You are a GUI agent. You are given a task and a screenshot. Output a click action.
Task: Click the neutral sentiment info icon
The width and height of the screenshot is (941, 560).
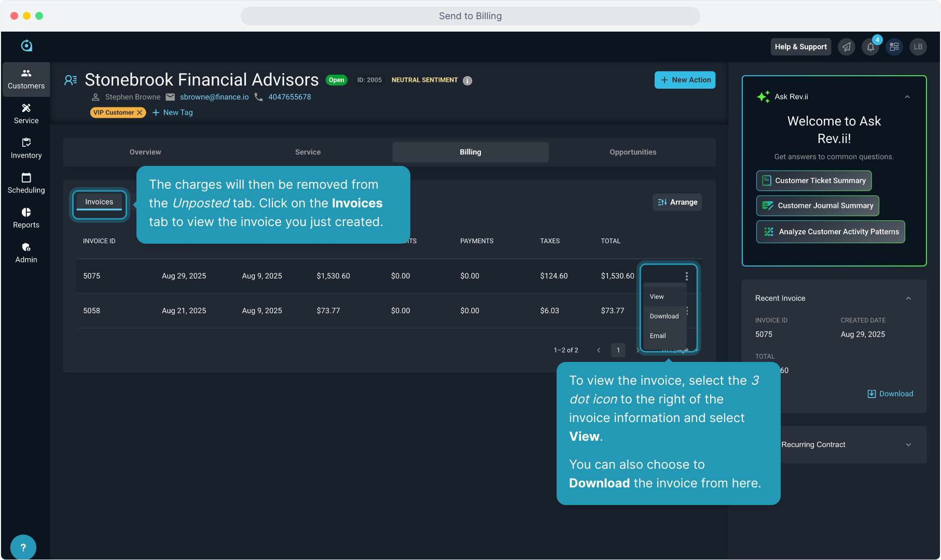click(x=467, y=81)
